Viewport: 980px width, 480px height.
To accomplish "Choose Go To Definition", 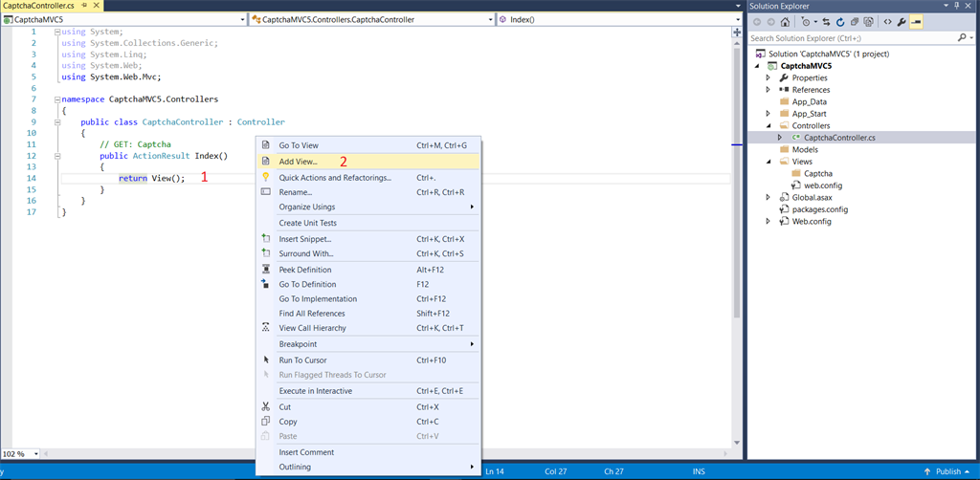I will coord(368,284).
